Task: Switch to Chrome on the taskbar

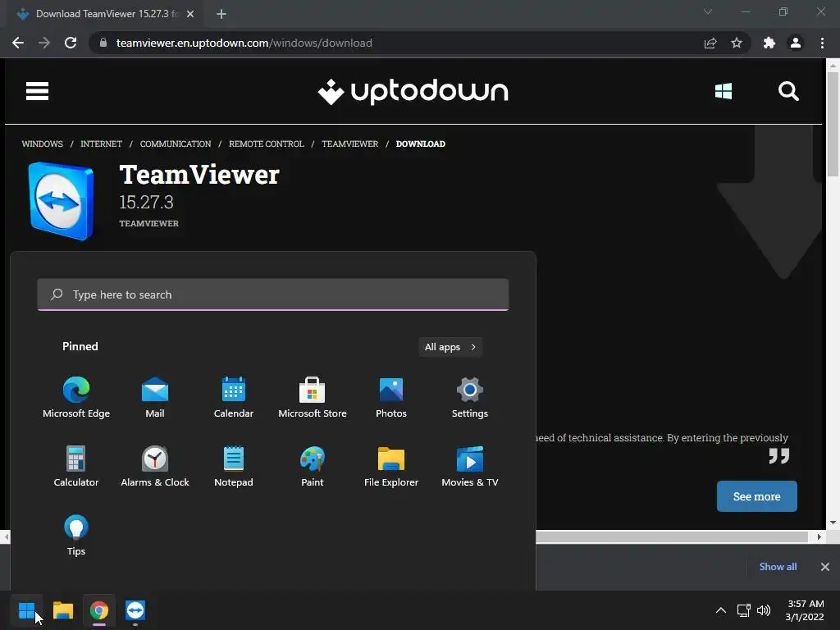Action: [99, 610]
